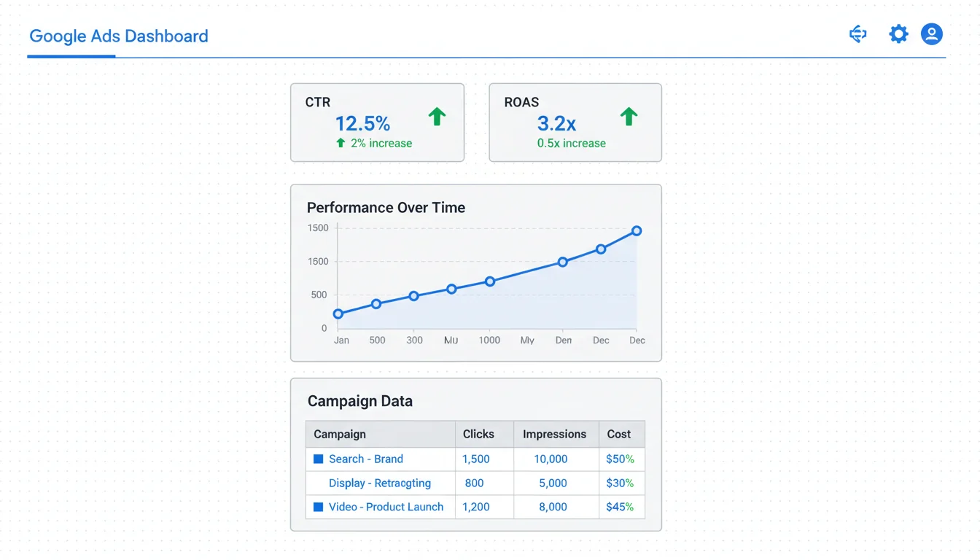The height and width of the screenshot is (560, 980).
Task: Click the icon left of the settings gear
Action: click(x=858, y=34)
